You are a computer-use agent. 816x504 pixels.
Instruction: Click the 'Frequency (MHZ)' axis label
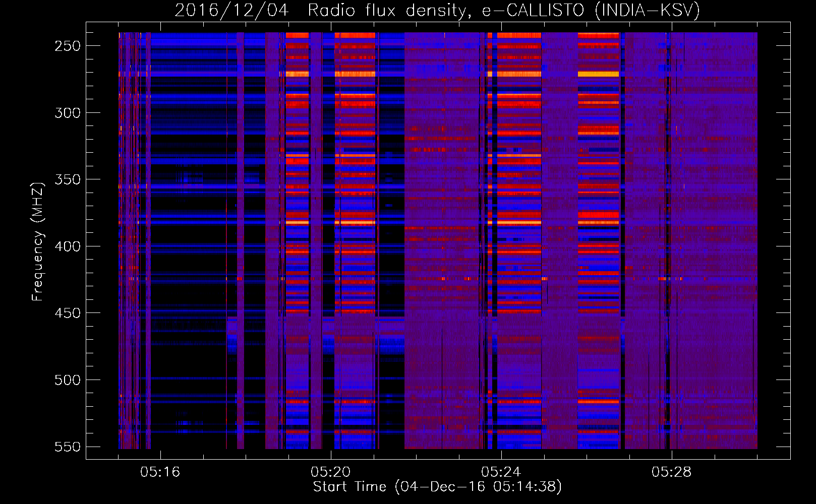point(38,241)
